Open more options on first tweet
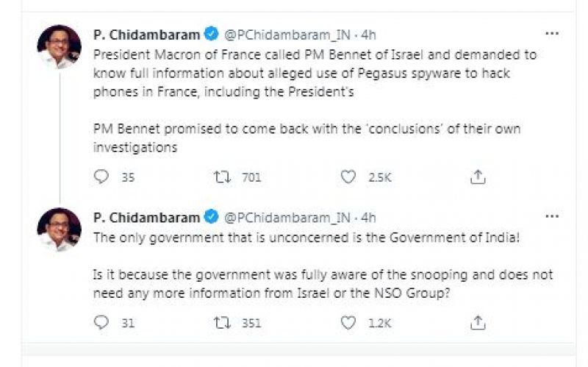Viewport: 588px width, 367px height. pos(551,34)
